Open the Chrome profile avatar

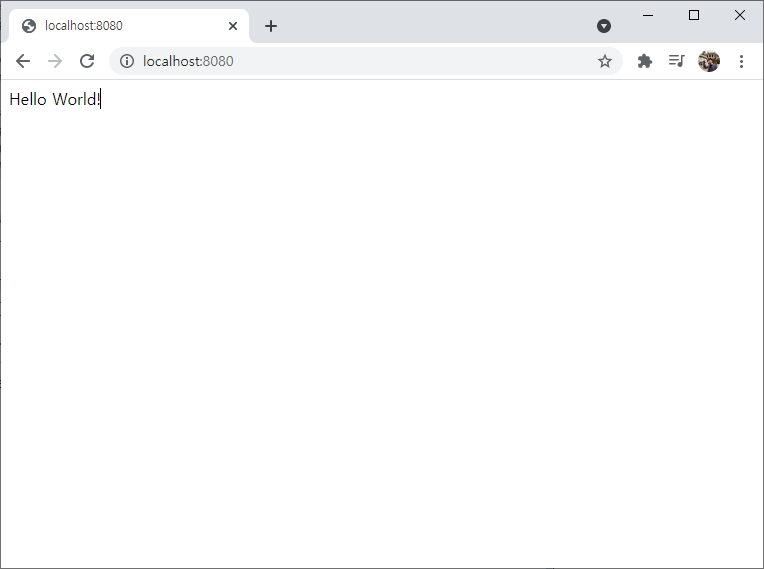[x=709, y=61]
